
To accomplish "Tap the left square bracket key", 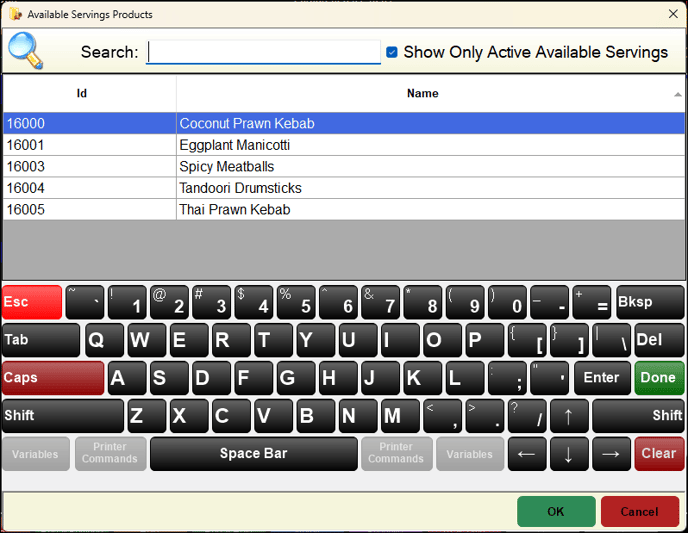I will pos(527,340).
